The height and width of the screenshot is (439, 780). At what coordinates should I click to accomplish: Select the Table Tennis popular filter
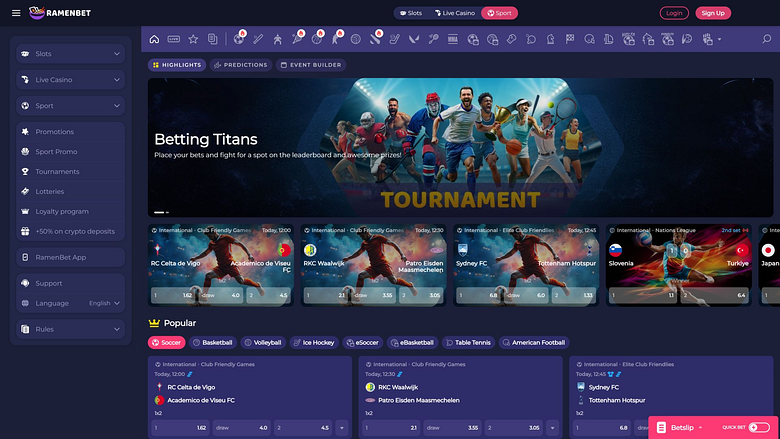pos(468,343)
